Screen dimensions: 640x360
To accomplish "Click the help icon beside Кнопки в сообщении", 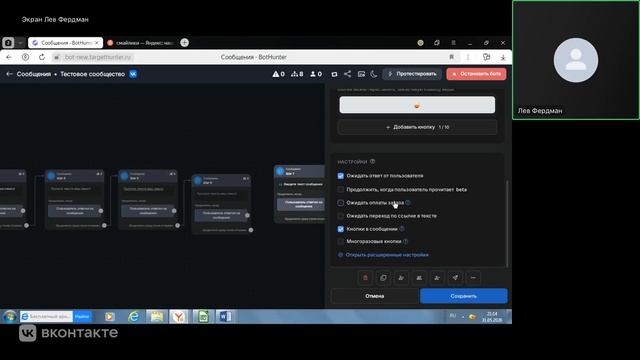I will coord(402,229).
